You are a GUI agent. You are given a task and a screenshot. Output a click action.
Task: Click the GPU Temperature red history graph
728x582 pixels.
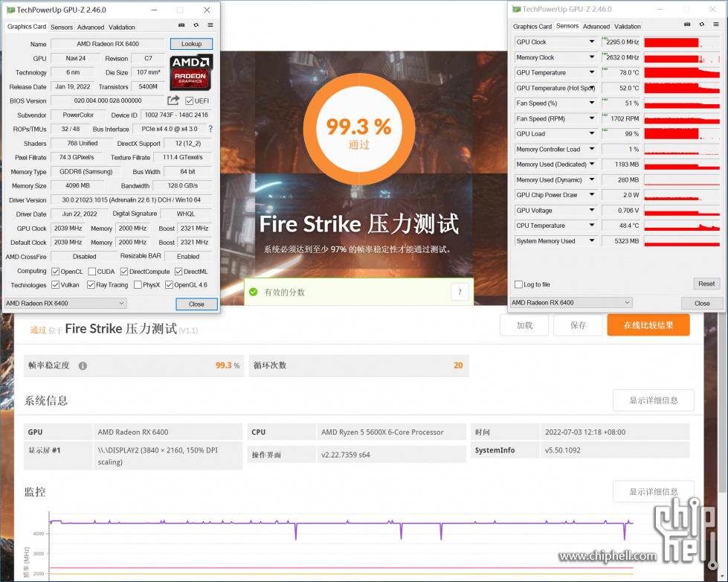682,72
